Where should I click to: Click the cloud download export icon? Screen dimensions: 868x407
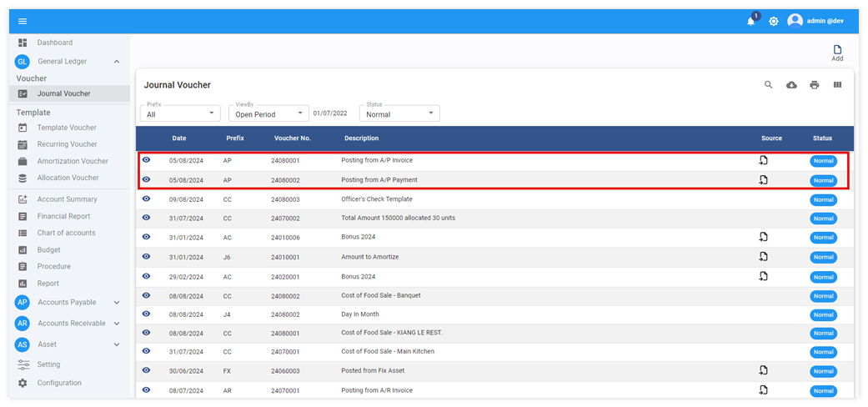(x=791, y=85)
